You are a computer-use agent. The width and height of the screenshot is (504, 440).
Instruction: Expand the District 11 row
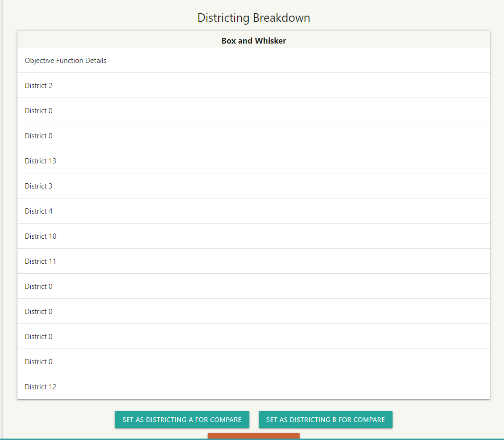(40, 261)
